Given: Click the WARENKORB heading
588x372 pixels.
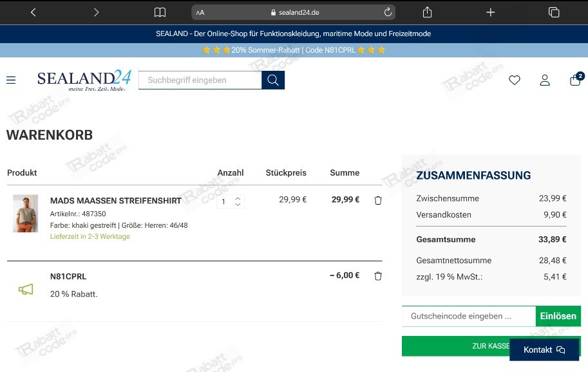Looking at the screenshot, I should pos(50,135).
